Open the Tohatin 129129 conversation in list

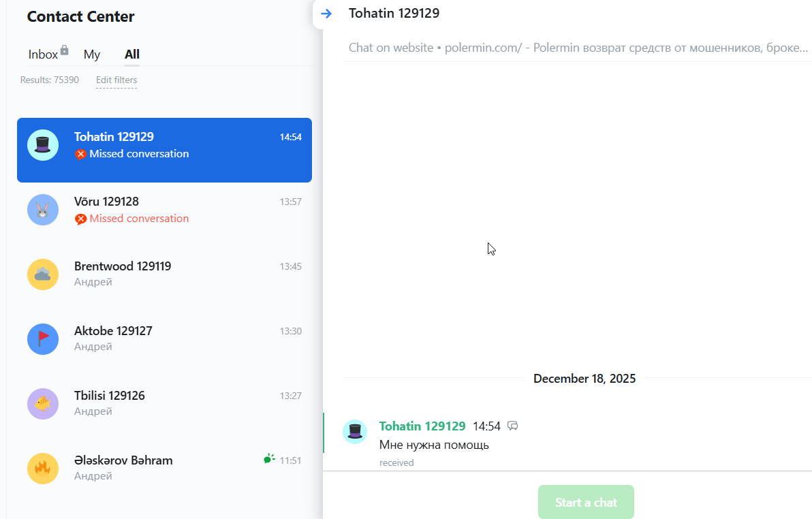tap(164, 151)
